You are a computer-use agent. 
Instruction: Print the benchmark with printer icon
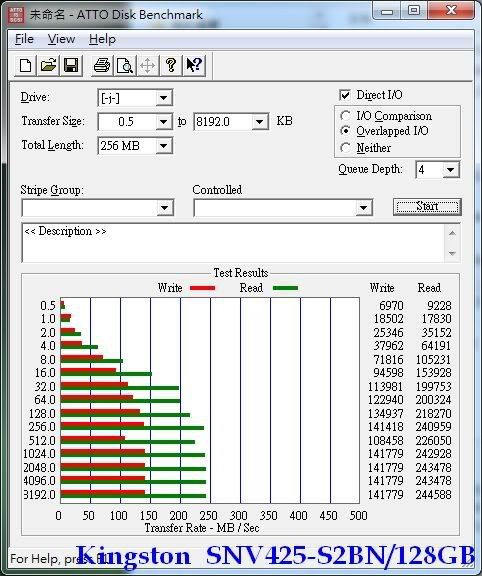click(x=102, y=66)
